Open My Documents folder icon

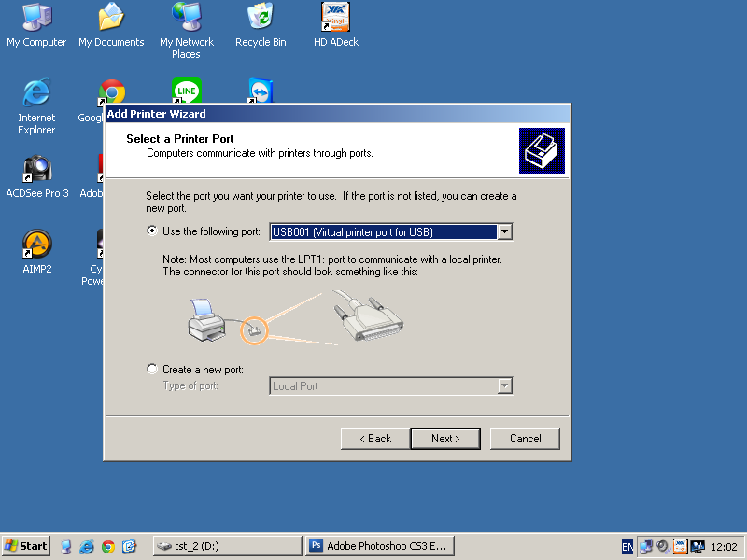coord(111,26)
